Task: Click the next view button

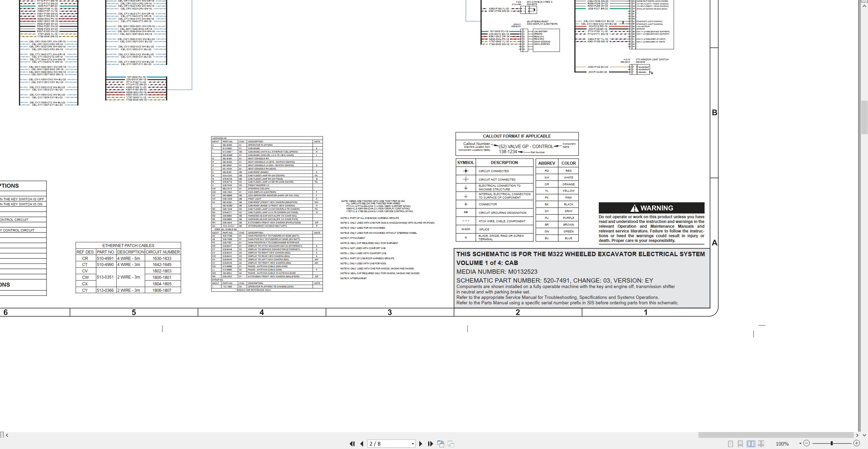Action: (451, 444)
